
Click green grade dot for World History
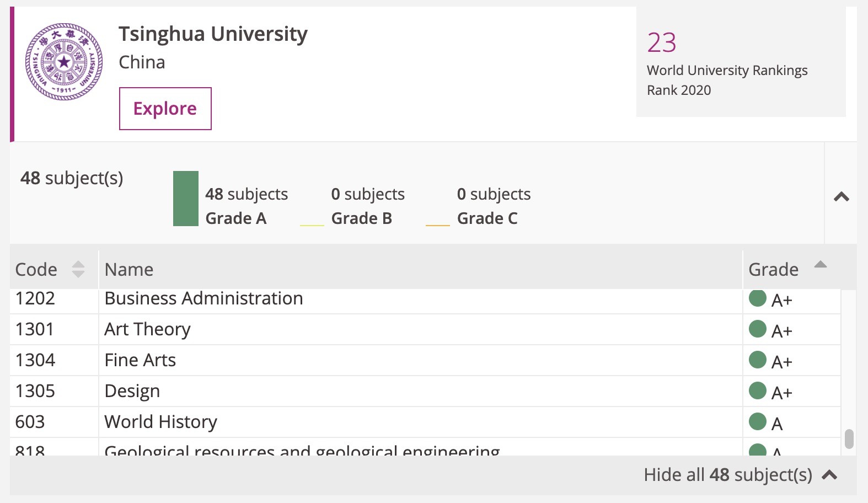pyautogui.click(x=758, y=422)
